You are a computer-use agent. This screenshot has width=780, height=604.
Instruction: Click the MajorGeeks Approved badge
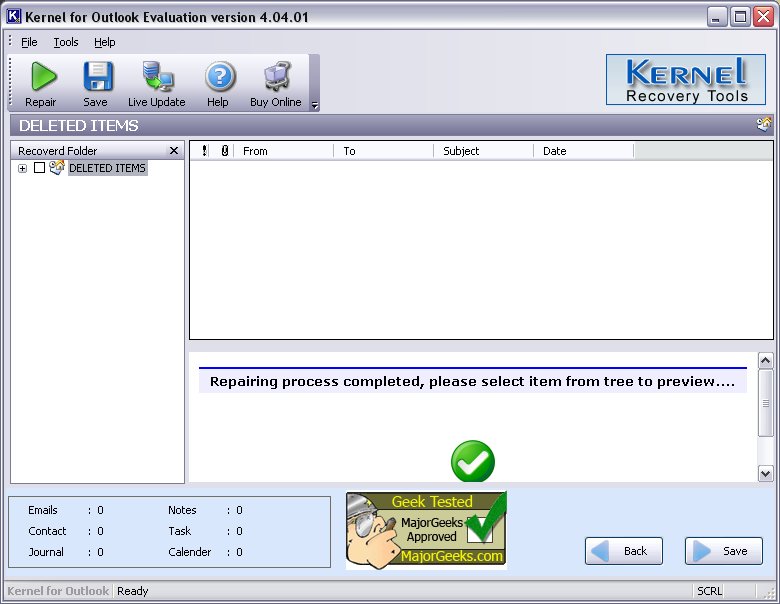pos(426,531)
